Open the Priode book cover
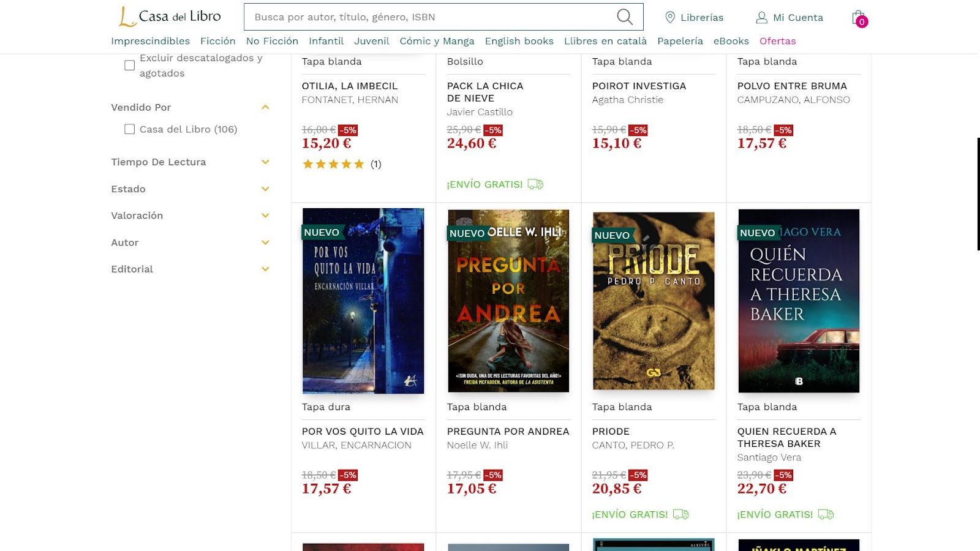Screen dimensions: 980x551 (x=654, y=301)
